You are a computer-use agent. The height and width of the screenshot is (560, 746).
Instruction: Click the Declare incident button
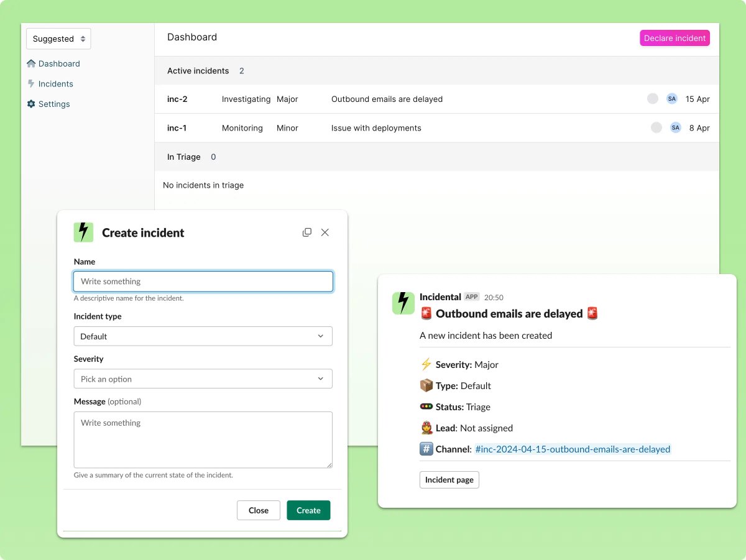tap(675, 38)
